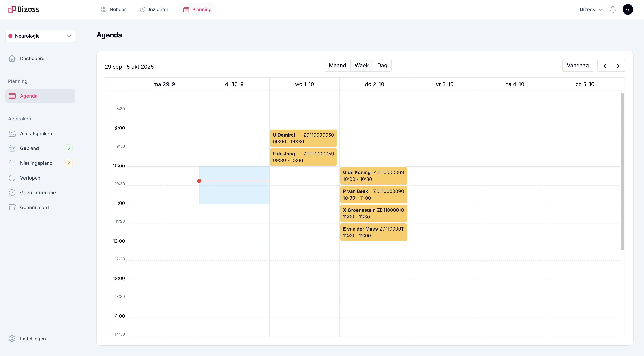The height and width of the screenshot is (356, 644).
Task: Open the Dashboard home icon
Action: click(12, 58)
